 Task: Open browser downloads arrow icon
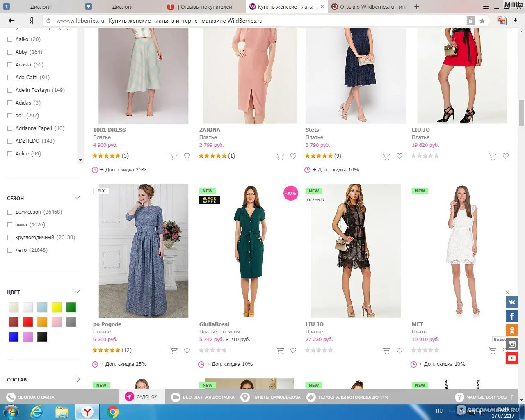click(515, 21)
